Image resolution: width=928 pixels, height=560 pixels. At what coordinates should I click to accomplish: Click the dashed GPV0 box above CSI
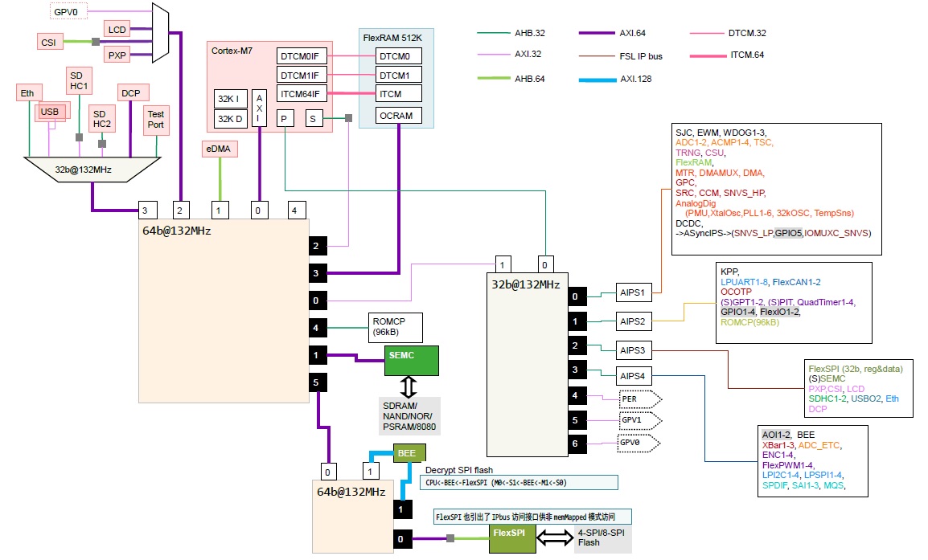click(68, 11)
